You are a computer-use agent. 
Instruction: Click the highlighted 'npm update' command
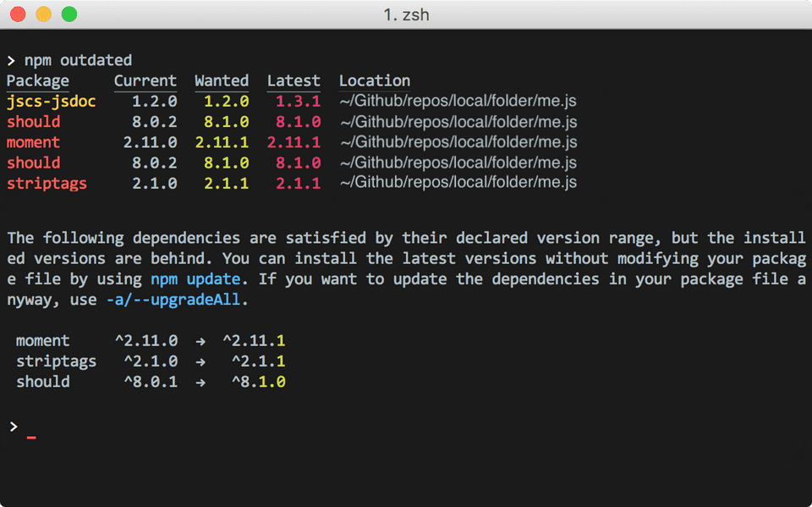coord(200,278)
